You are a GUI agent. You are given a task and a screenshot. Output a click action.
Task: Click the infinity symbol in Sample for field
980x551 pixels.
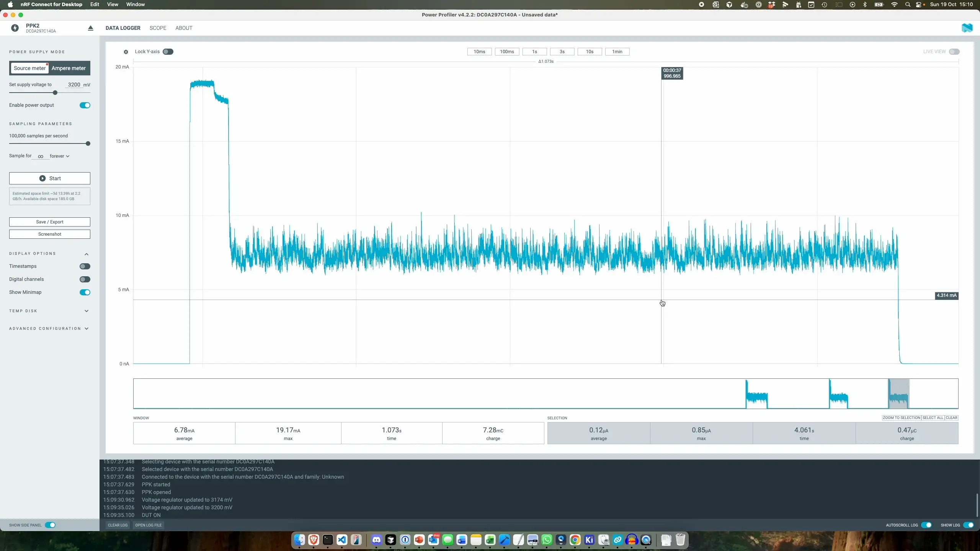[x=40, y=156]
